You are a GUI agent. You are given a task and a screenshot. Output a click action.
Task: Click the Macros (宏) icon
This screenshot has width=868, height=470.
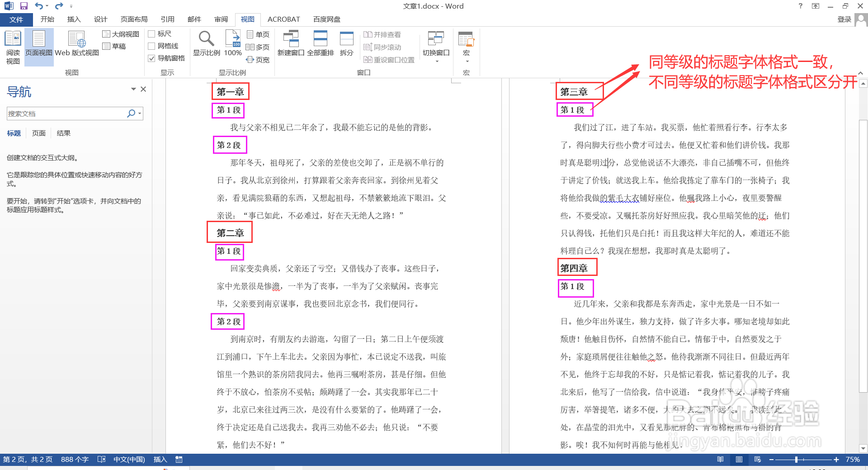click(466, 39)
